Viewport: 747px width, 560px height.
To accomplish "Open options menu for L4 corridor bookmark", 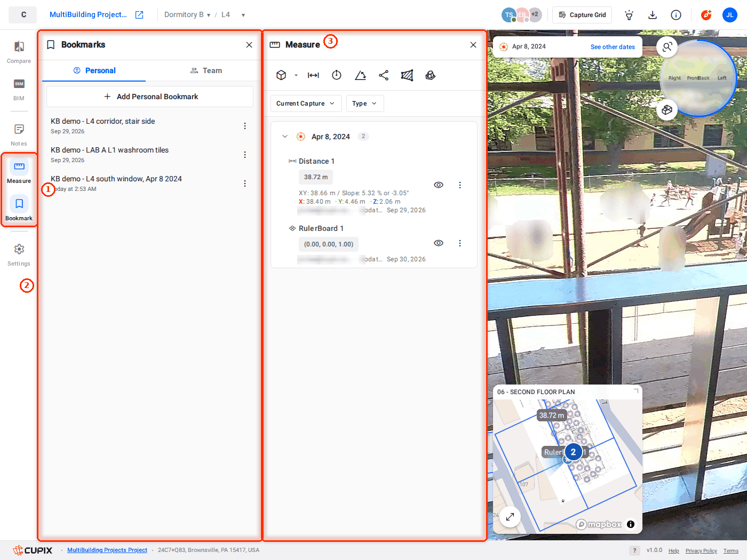I will coord(245,126).
